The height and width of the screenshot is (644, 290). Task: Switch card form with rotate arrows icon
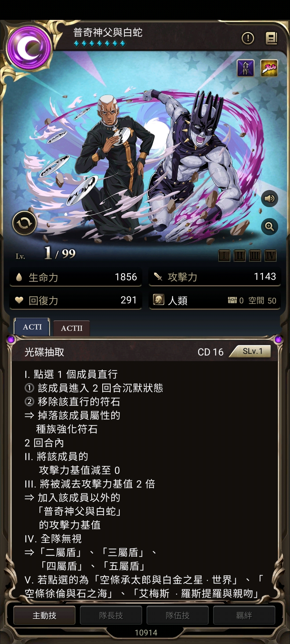pyautogui.click(x=24, y=223)
